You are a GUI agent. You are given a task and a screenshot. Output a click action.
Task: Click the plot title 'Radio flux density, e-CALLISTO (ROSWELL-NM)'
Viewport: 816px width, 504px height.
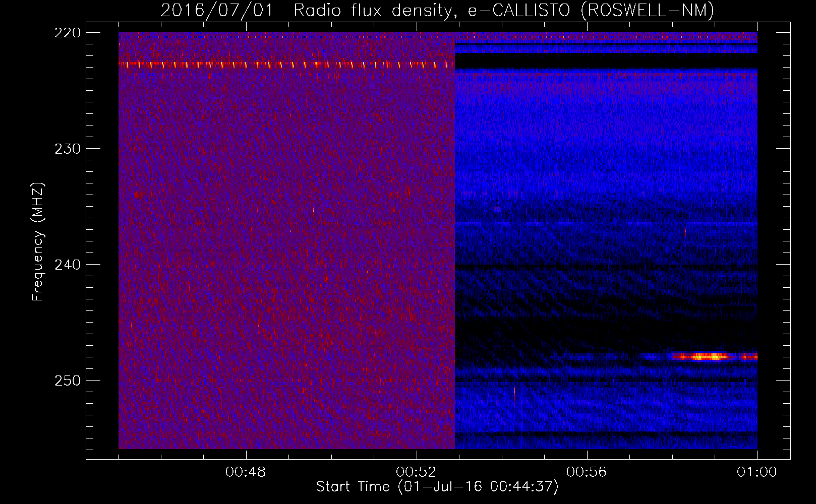tap(504, 10)
